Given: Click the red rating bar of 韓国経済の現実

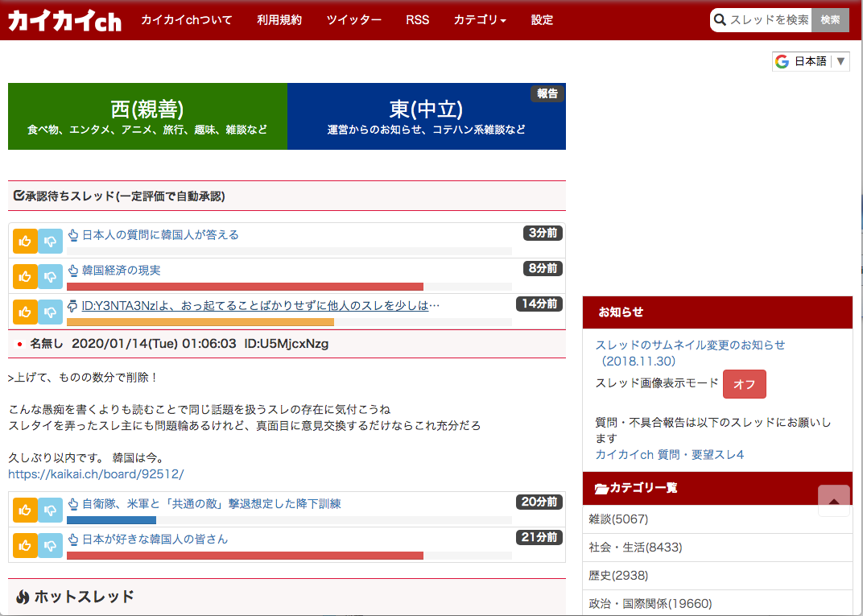Looking at the screenshot, I should pos(245,287).
